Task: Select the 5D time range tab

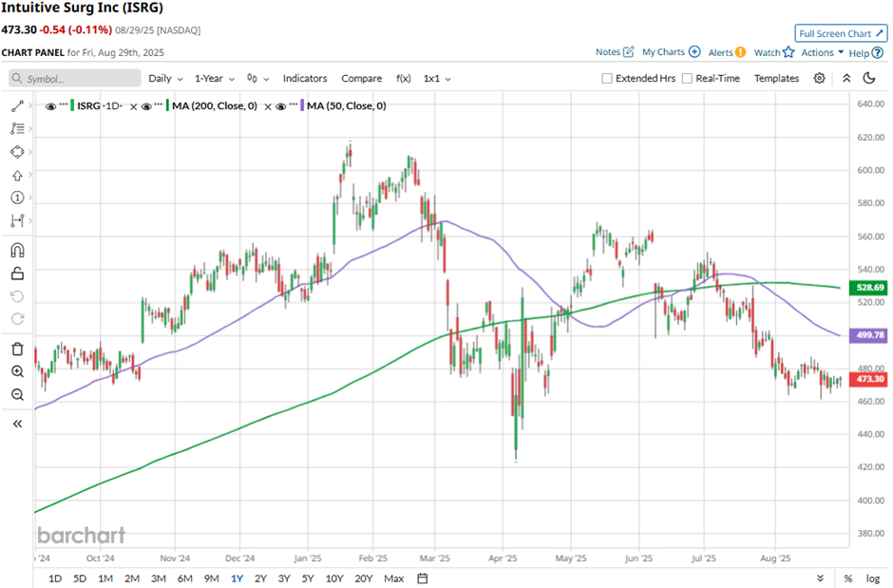Action: (x=80, y=579)
